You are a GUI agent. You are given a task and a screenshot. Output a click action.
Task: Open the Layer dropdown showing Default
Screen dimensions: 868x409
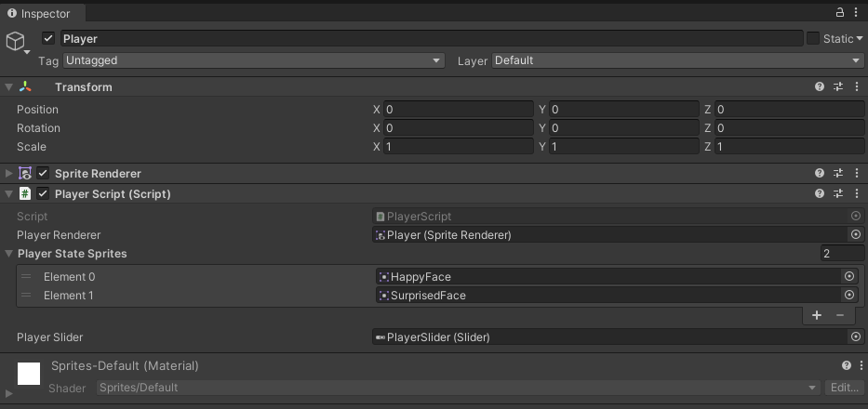click(678, 60)
